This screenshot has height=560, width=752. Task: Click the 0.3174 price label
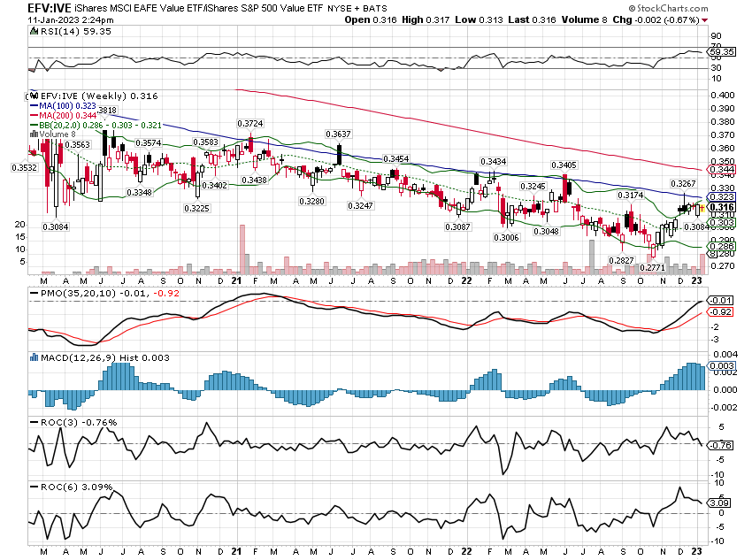(630, 196)
